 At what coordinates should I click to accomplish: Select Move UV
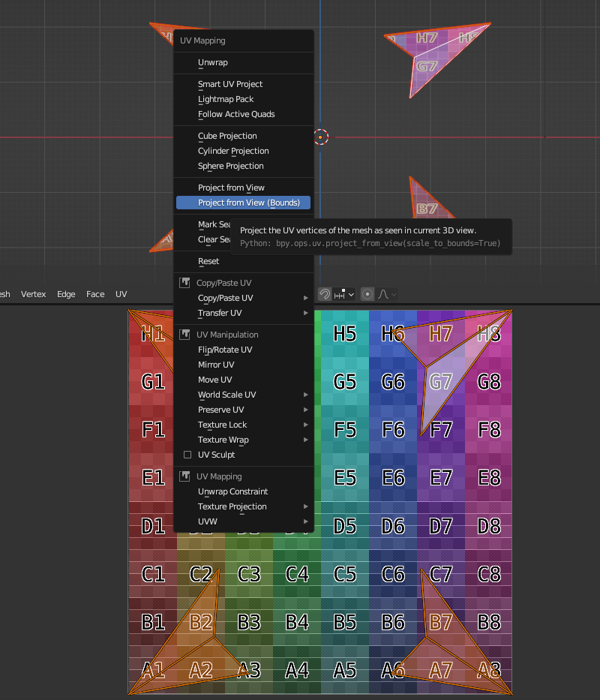tap(243, 380)
